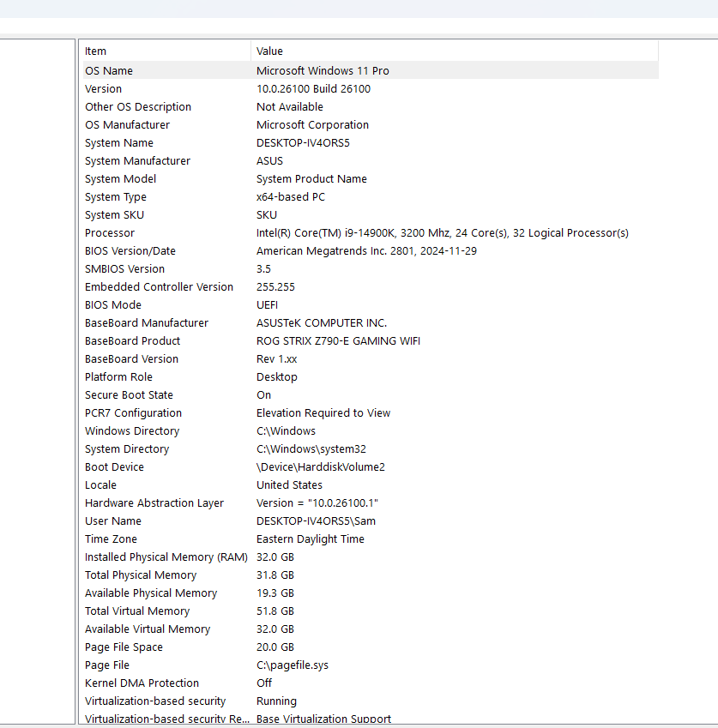718x728 pixels.
Task: Select the Time Zone row
Action: (371, 539)
